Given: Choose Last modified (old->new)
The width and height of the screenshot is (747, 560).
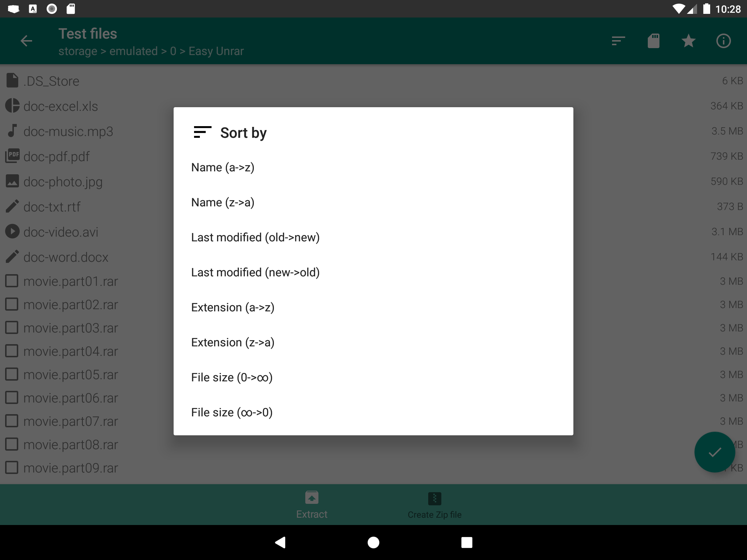Looking at the screenshot, I should pos(373,237).
